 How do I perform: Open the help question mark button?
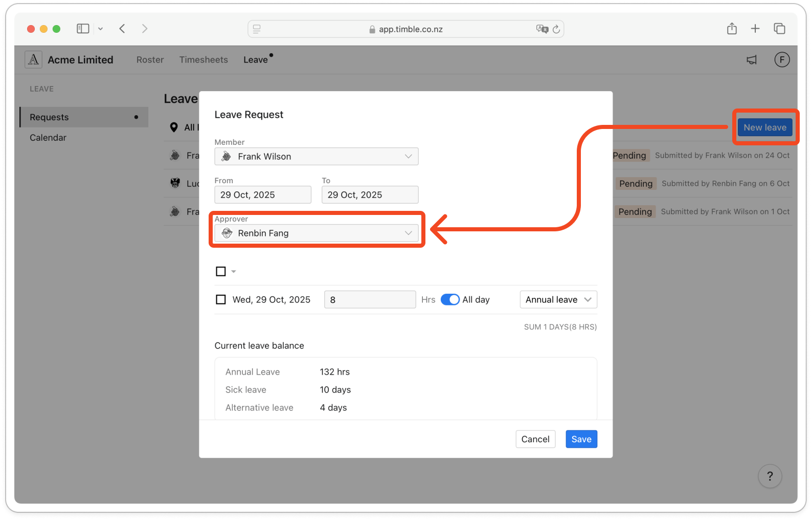pyautogui.click(x=770, y=476)
